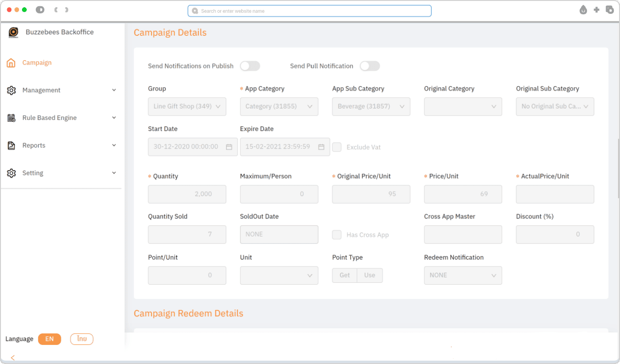Screen dimensions: 620x364
Task: Toggle Send Notifications on Publish switch
Action: pyautogui.click(x=250, y=66)
